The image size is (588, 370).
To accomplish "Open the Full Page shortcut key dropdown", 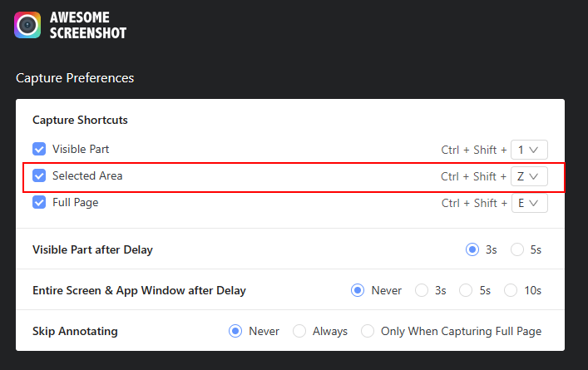I will (x=529, y=203).
